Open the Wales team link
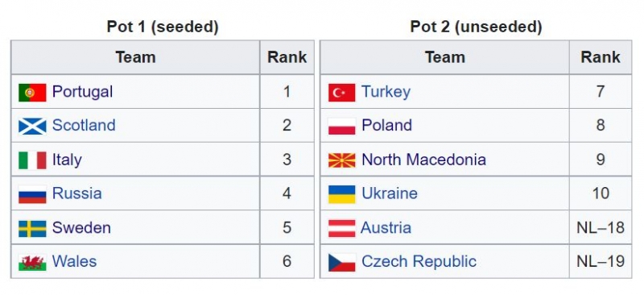Screen dimensions: 644x295 coord(74,261)
